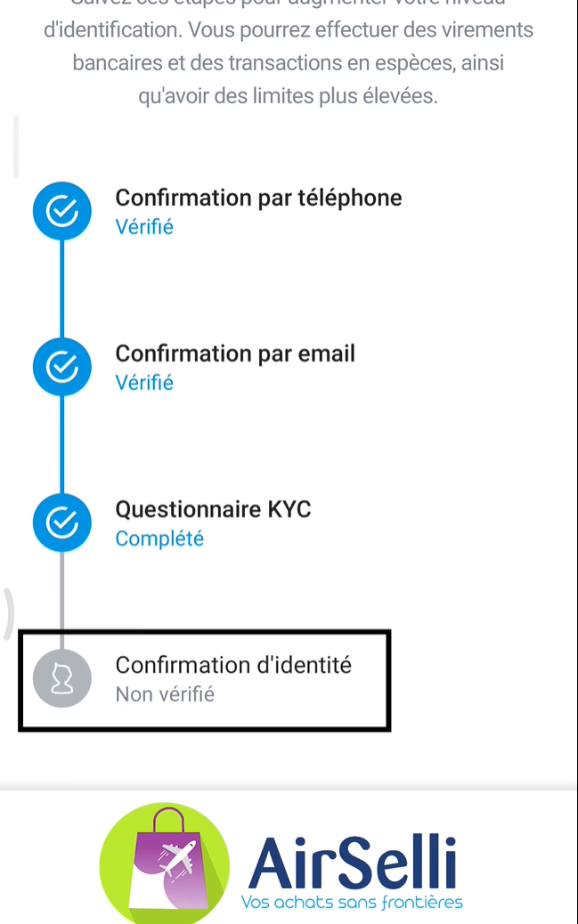578x924 pixels.
Task: Click the identification description paragraph
Action: click(x=288, y=64)
